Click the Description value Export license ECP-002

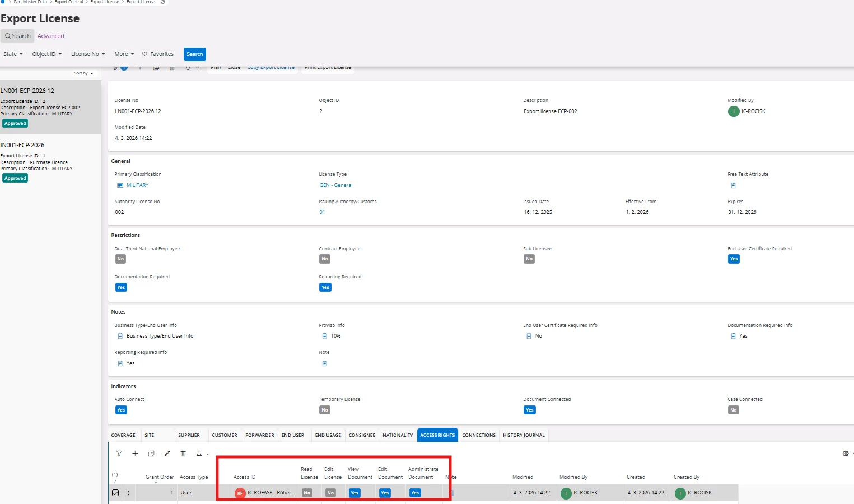point(550,111)
